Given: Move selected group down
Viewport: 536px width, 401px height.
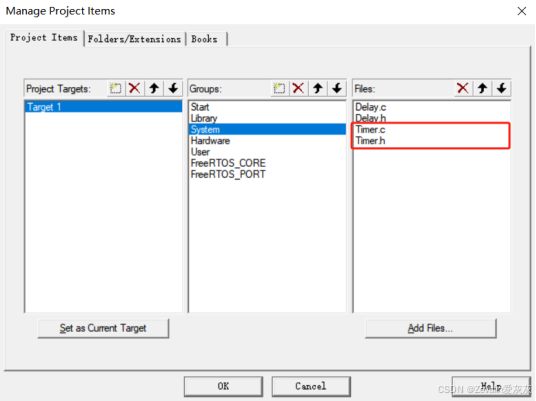Looking at the screenshot, I should (337, 89).
